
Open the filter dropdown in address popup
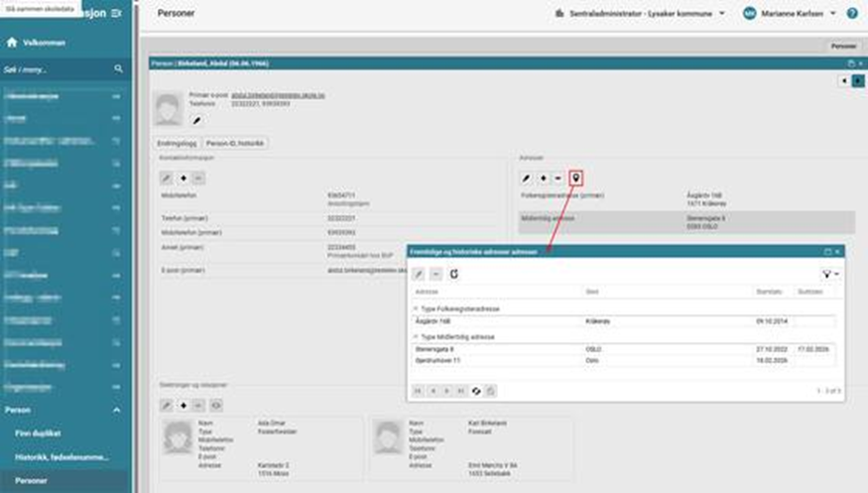pos(830,274)
